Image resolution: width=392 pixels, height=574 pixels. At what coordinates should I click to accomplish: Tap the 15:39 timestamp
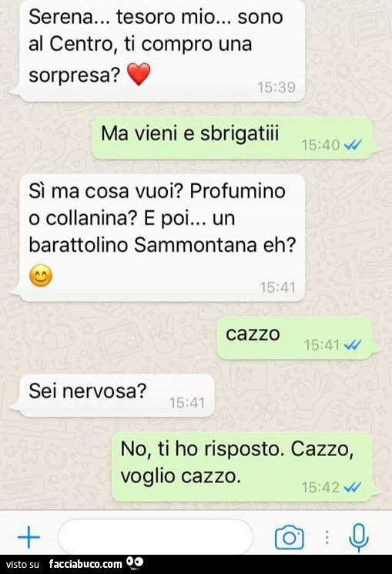[x=276, y=87]
